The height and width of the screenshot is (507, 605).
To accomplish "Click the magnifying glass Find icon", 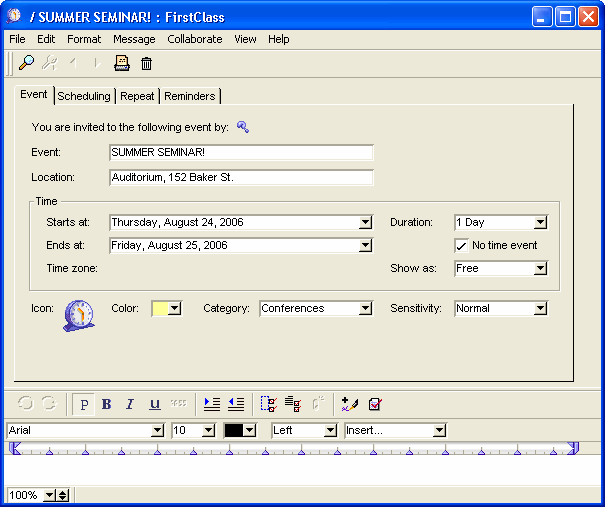I will 27,63.
